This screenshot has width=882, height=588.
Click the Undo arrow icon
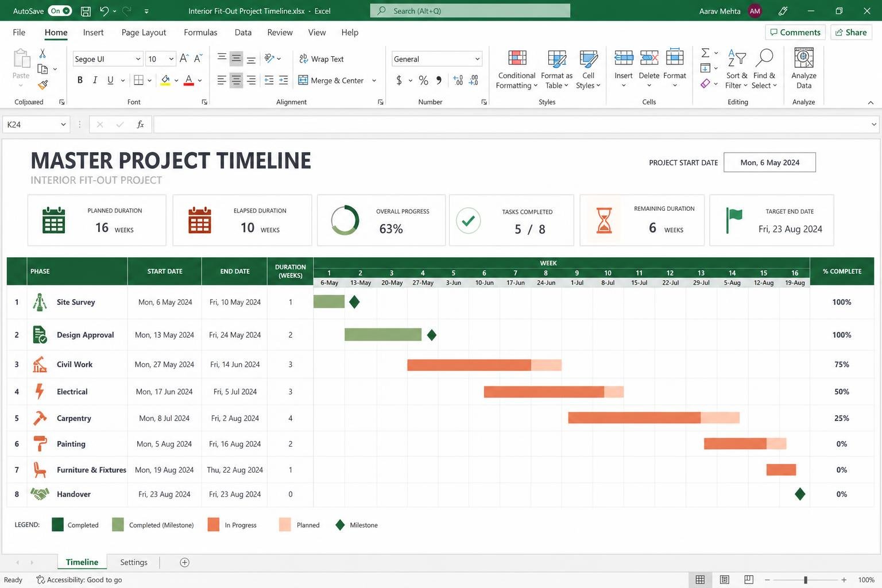pyautogui.click(x=104, y=11)
